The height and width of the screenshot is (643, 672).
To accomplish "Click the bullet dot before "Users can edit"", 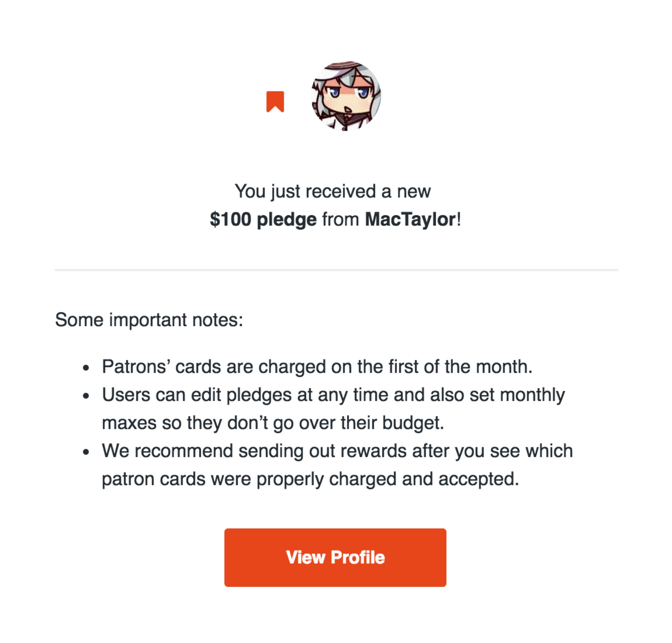I will (x=86, y=396).
